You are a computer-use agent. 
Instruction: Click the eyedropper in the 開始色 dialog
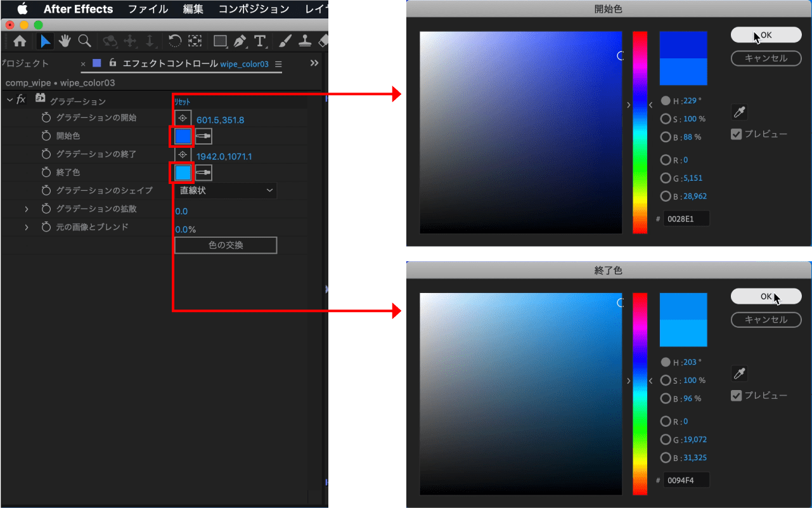tap(739, 113)
